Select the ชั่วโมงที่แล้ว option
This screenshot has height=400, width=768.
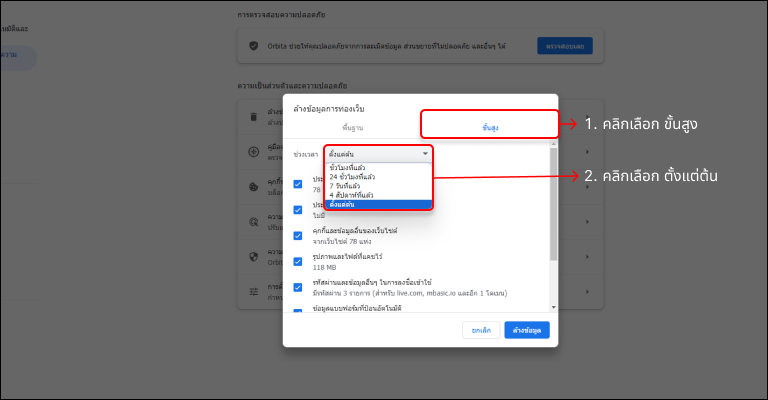point(378,167)
